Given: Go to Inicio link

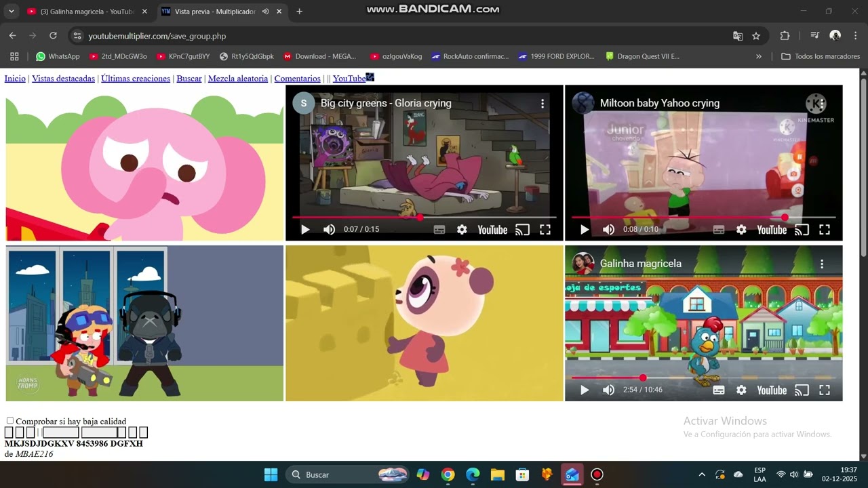Looking at the screenshot, I should pyautogui.click(x=15, y=79).
